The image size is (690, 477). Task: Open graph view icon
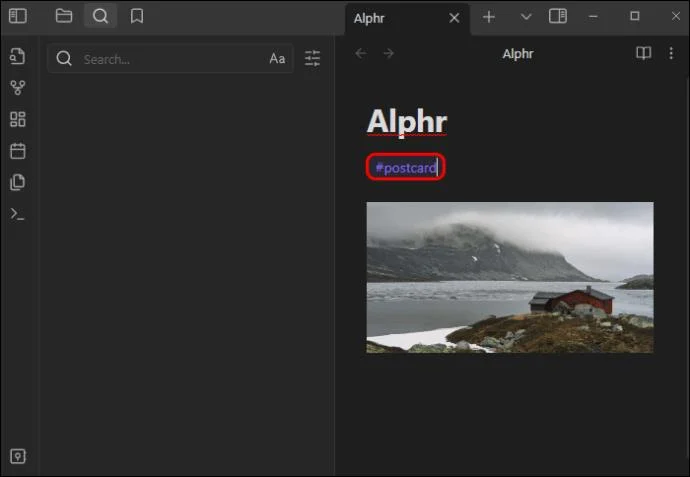pyautogui.click(x=18, y=88)
